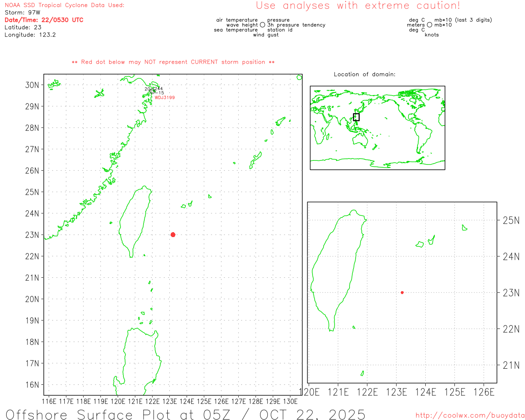Viewport: 525px width, 420px height.
Task: Click the red dot in zoomed inset map
Action: [402, 292]
